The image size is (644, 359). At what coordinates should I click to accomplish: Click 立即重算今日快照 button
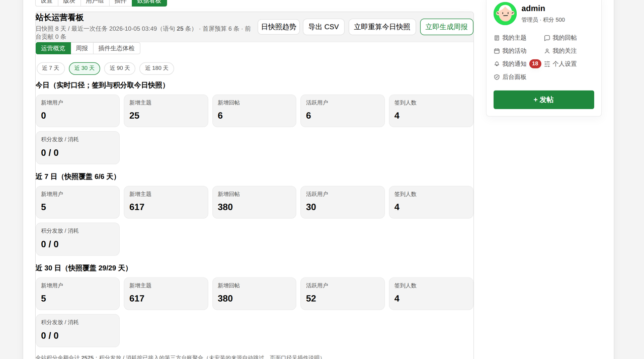tap(382, 27)
